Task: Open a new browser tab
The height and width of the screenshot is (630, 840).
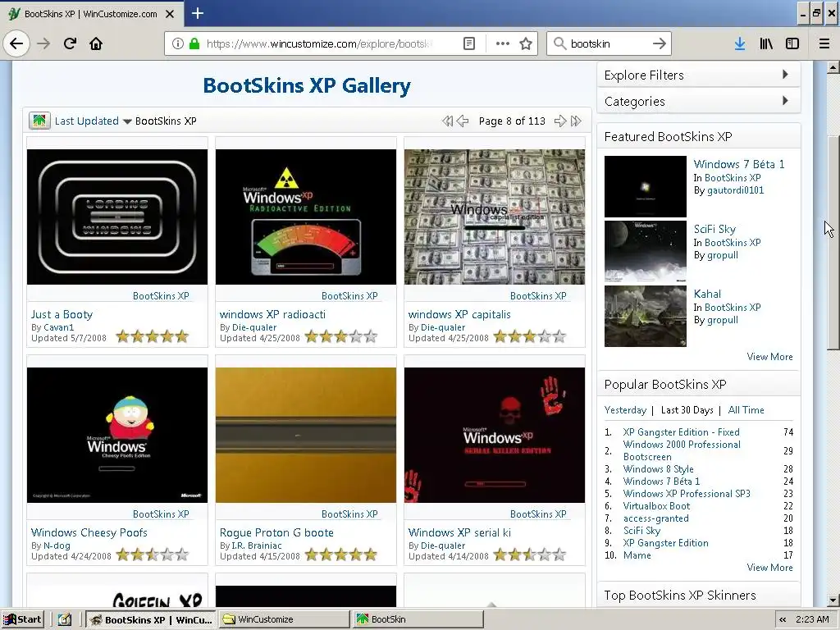Action: [x=197, y=13]
